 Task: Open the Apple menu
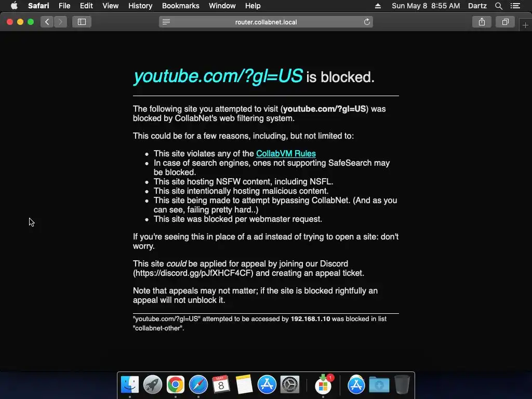pyautogui.click(x=14, y=6)
